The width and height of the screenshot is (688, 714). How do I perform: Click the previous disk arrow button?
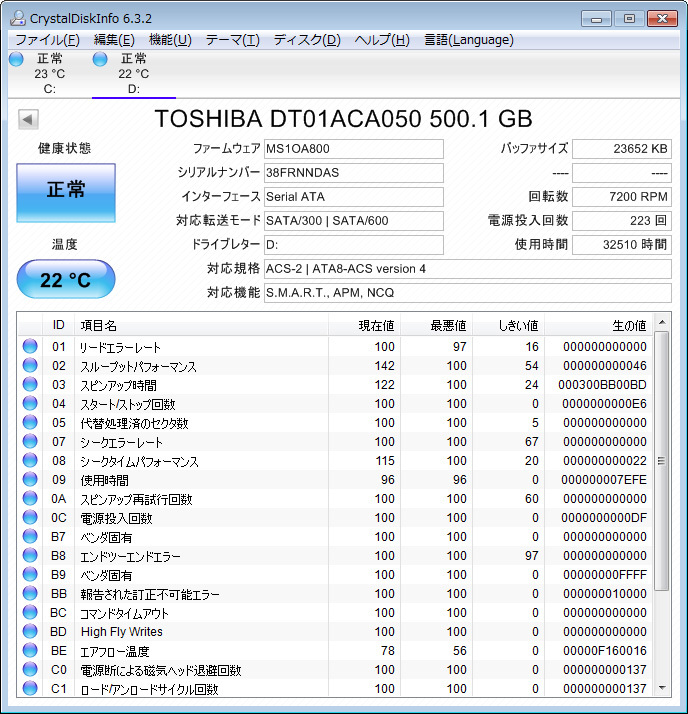click(x=28, y=120)
